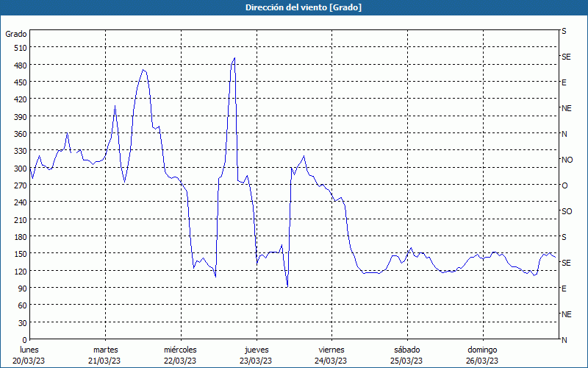The image size is (588, 368).
Task: Select the 240 degree axis label
Action: [21, 203]
